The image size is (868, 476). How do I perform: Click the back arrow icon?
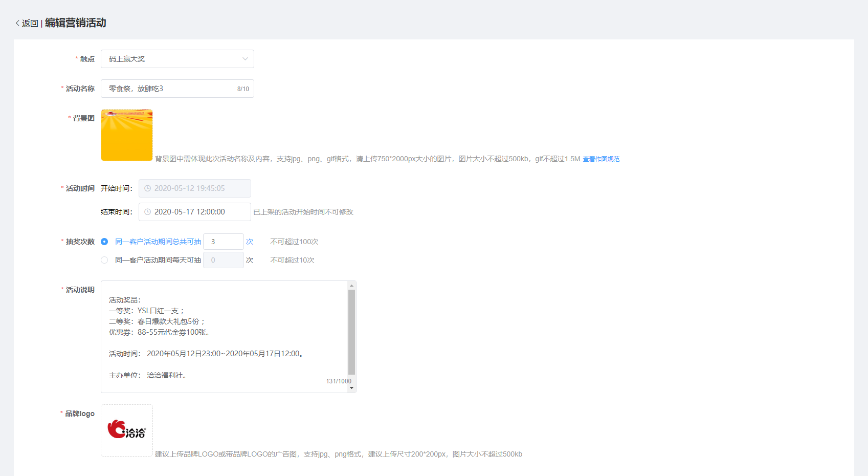[x=17, y=23]
